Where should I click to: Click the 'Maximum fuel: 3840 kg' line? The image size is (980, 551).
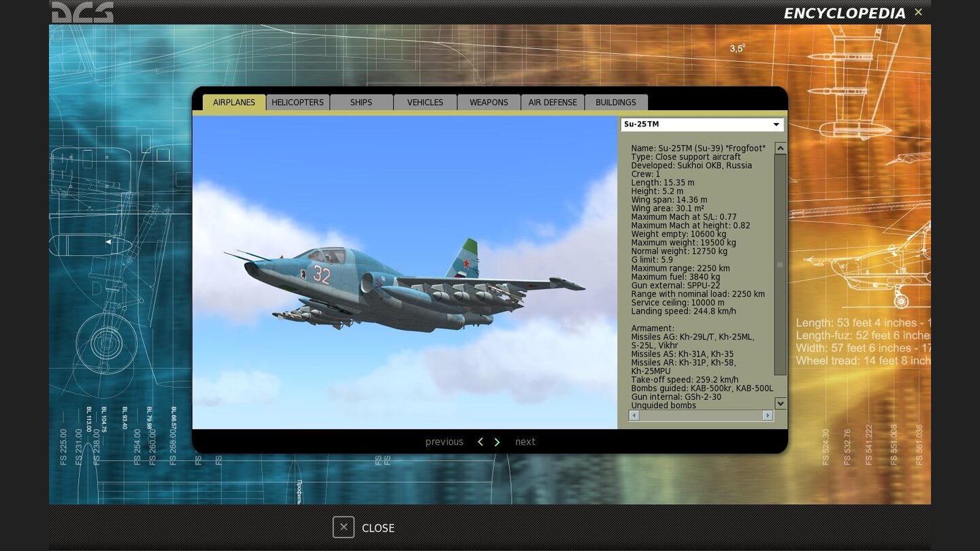point(675,277)
